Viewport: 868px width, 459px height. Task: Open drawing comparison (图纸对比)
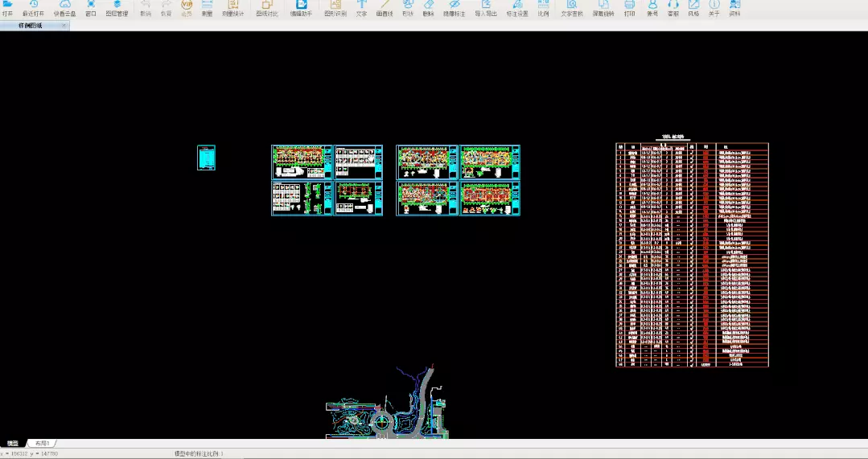tap(267, 8)
